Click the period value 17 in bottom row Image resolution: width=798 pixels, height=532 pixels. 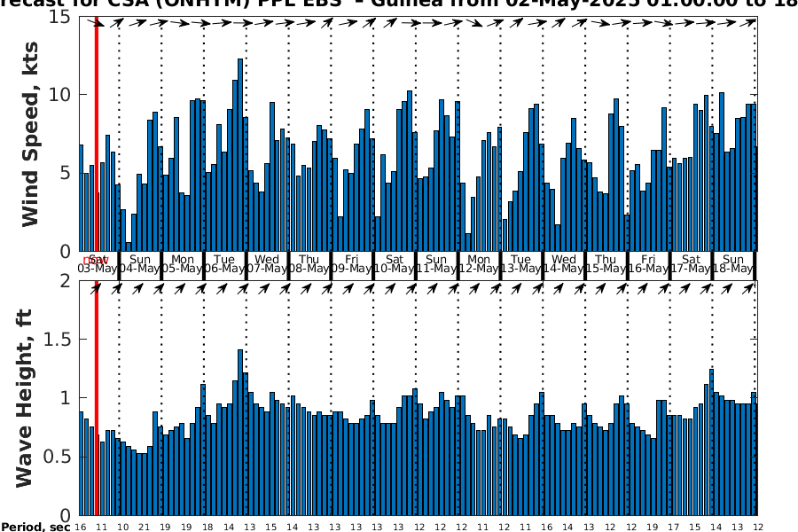coord(673,528)
